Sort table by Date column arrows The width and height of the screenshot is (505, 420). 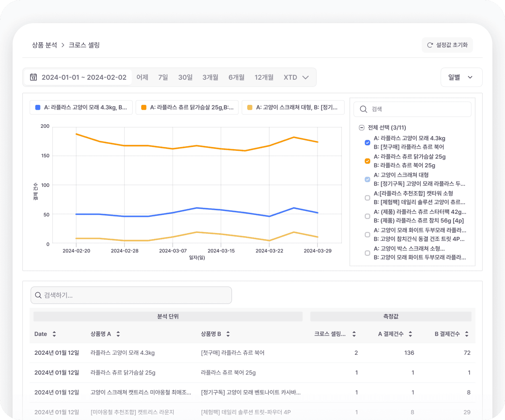(x=54, y=334)
